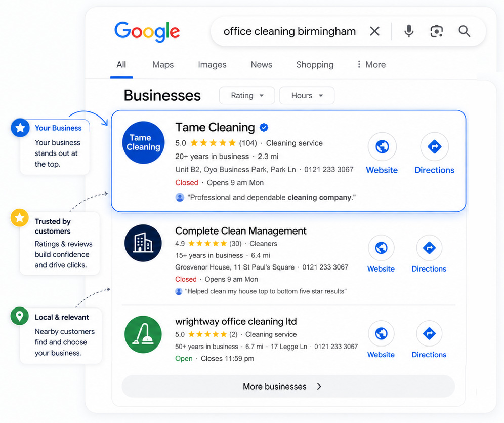Viewport: 504px width, 423px height.
Task: Click the Local & relevant heading
Action: tap(62, 317)
